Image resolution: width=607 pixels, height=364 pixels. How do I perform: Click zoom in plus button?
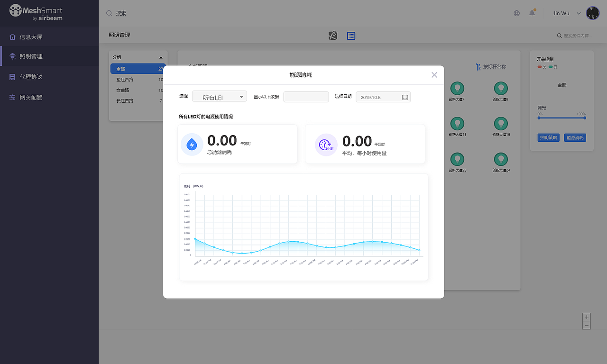(587, 317)
